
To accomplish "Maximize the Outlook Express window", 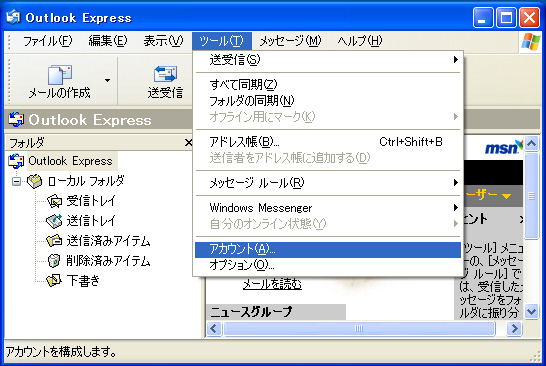I will tap(506, 17).
